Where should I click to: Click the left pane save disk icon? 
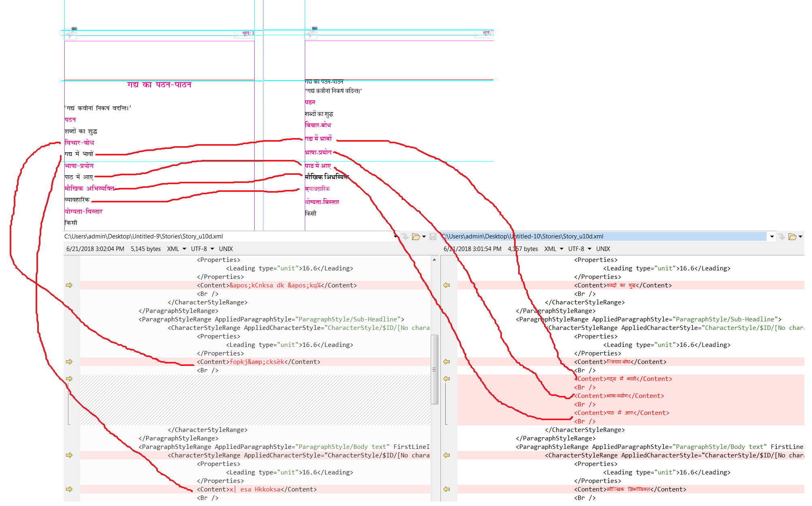(x=433, y=237)
